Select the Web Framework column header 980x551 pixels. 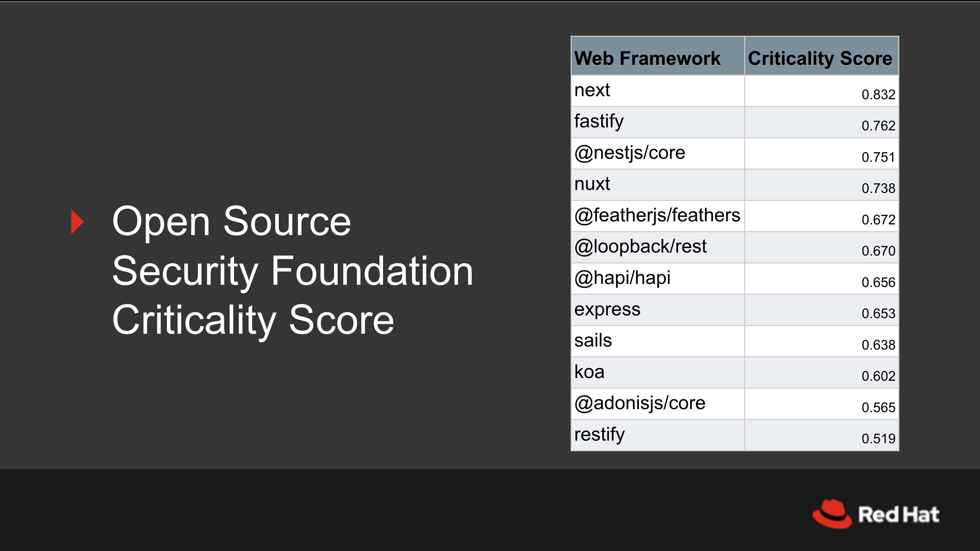647,58
